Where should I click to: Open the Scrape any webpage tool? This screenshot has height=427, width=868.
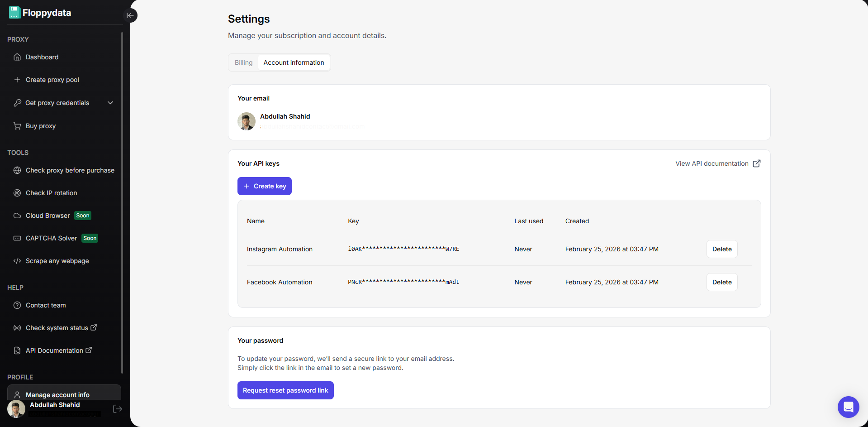coord(57,261)
